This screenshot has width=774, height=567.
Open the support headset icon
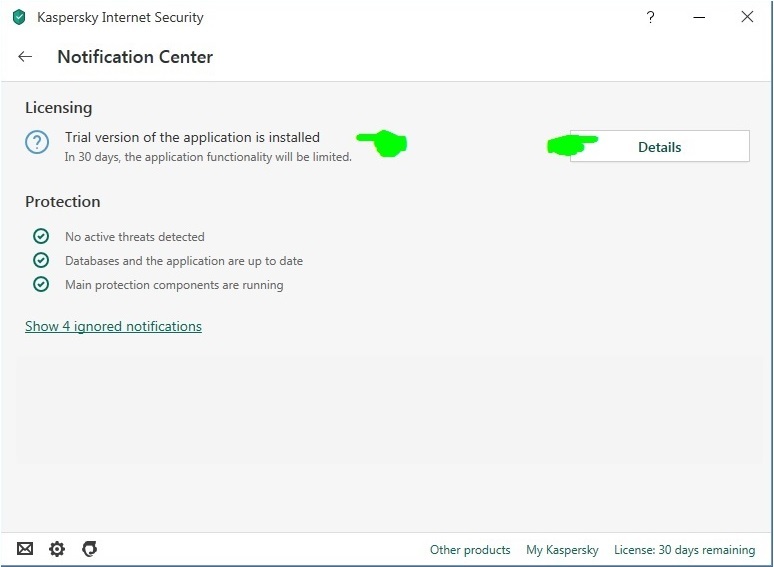[89, 549]
